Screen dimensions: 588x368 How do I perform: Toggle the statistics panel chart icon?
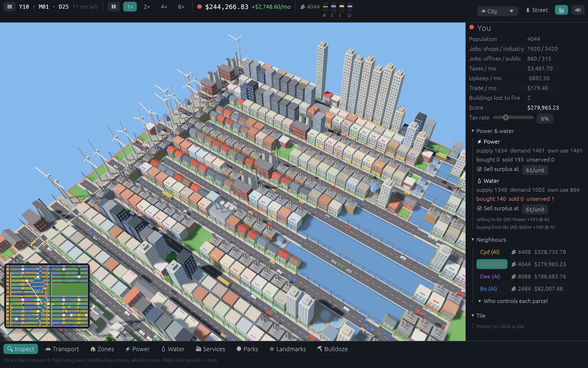[x=561, y=10]
